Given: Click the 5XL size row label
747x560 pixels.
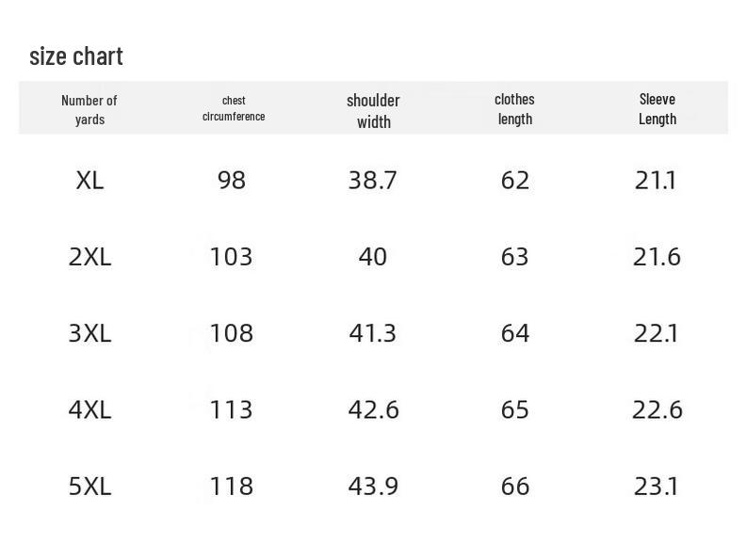Looking at the screenshot, I should [x=89, y=486].
